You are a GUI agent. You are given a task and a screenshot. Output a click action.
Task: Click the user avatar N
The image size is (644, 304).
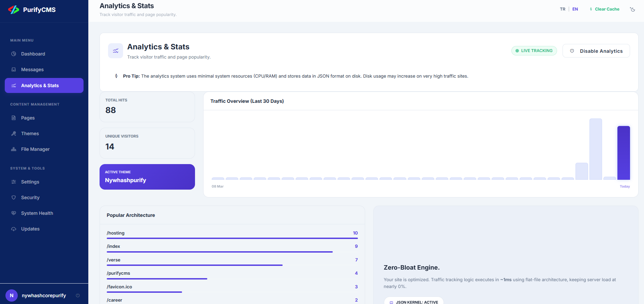(12, 295)
